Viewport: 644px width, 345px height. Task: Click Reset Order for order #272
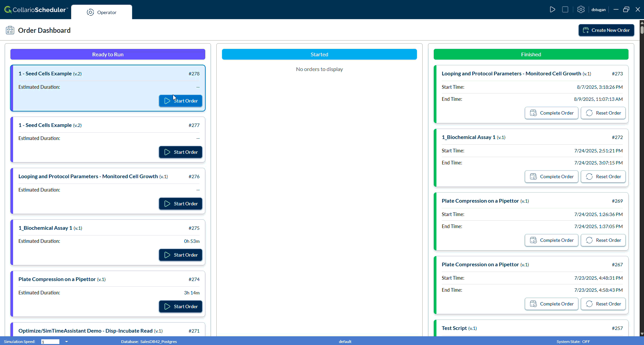pyautogui.click(x=603, y=177)
